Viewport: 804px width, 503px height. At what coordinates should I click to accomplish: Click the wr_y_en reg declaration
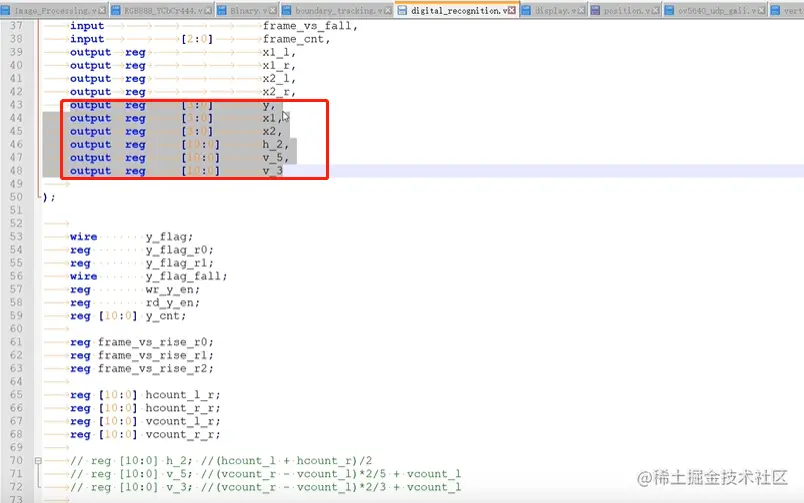coord(173,290)
